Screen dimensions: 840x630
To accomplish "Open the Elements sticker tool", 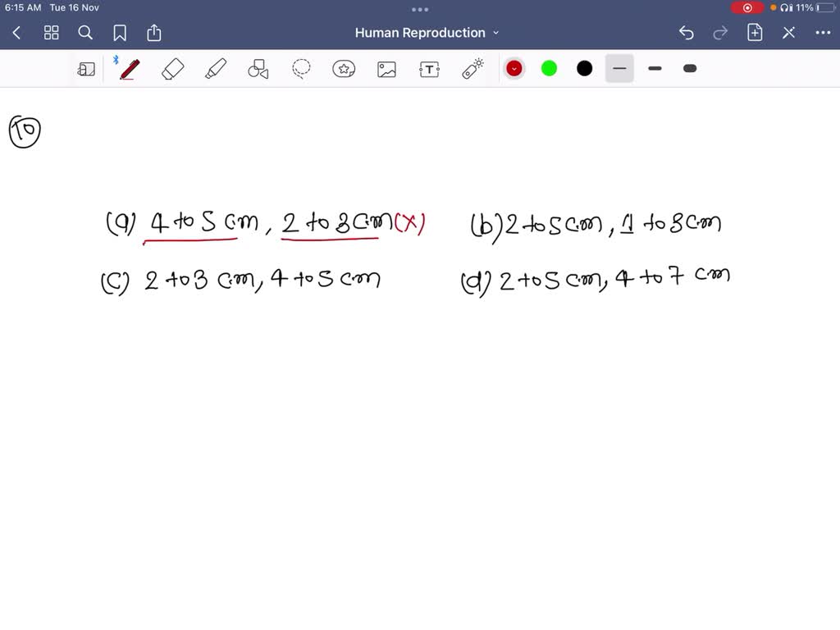I will [x=344, y=69].
